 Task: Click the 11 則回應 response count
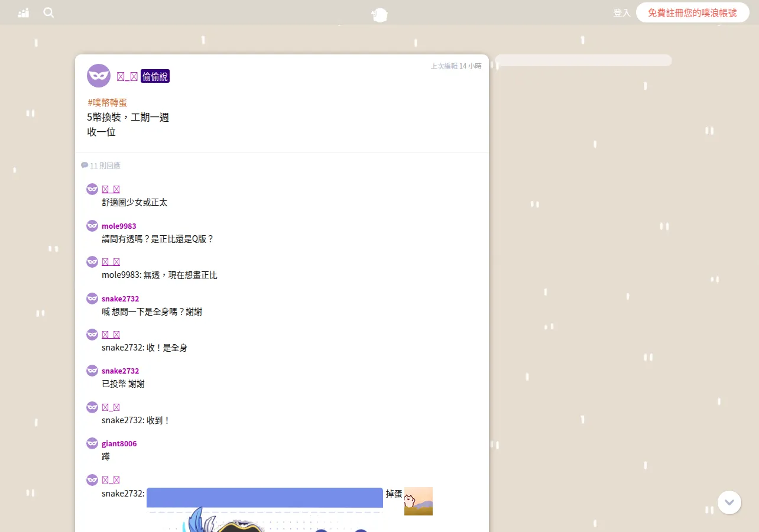click(100, 166)
